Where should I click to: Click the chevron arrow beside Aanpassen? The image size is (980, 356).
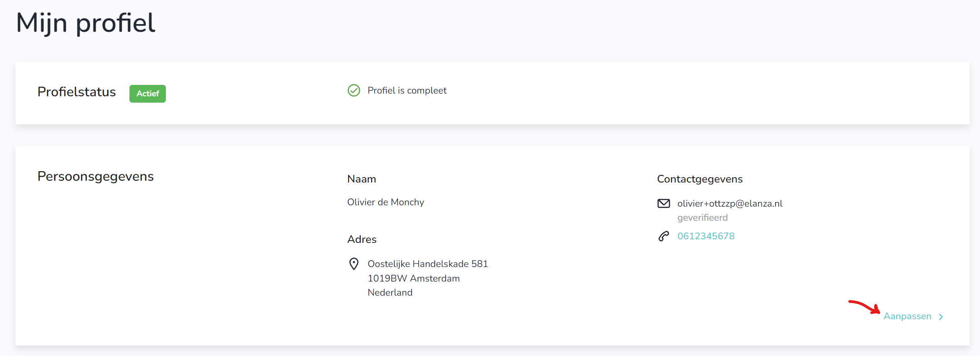click(x=941, y=317)
